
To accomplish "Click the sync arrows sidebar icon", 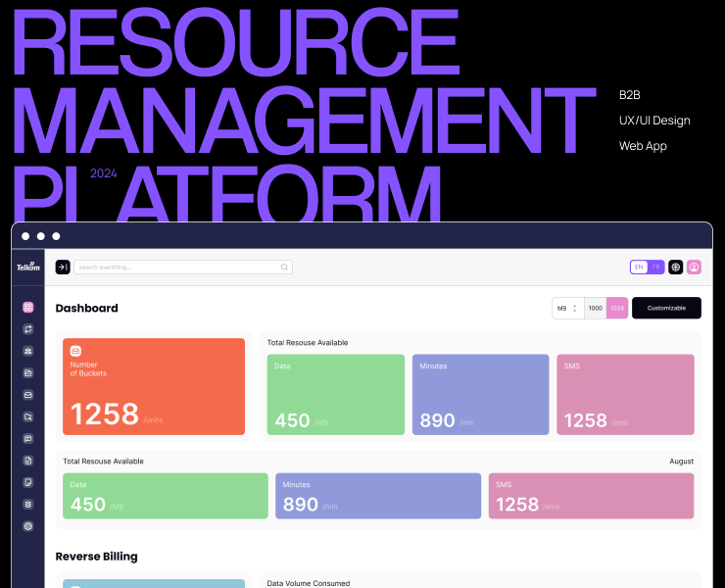I will [28, 329].
